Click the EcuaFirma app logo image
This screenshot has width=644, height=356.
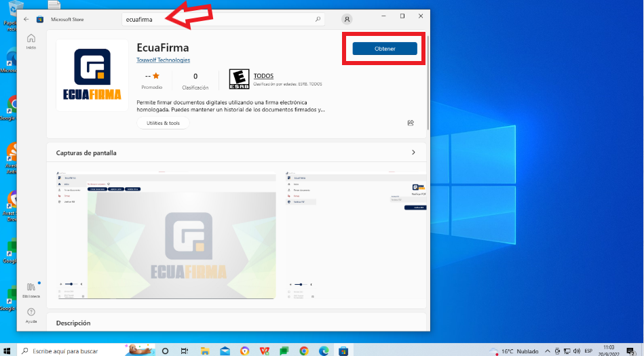click(92, 75)
